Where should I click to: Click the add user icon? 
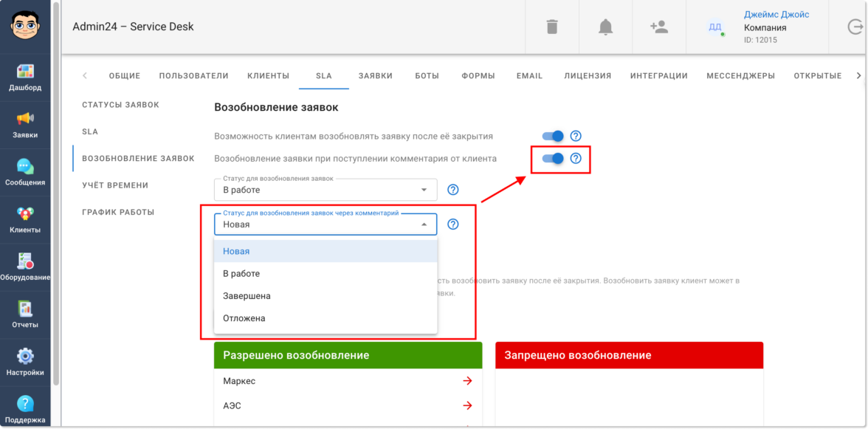658,27
